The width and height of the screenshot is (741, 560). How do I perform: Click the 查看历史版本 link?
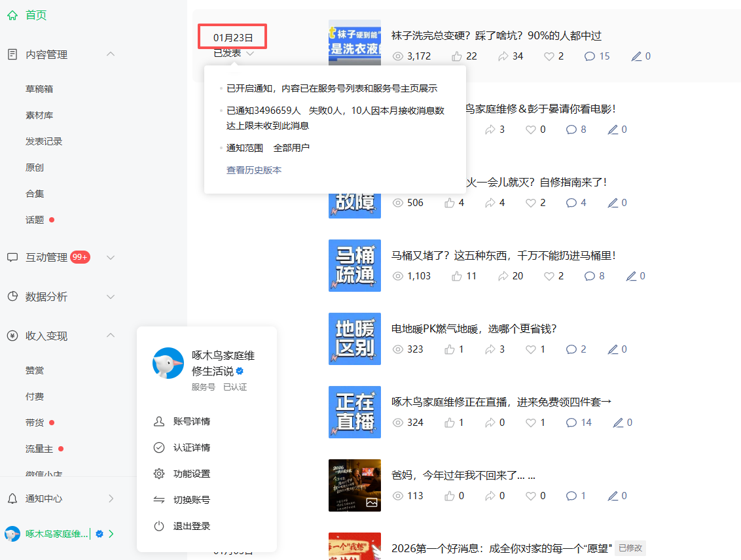tap(254, 170)
